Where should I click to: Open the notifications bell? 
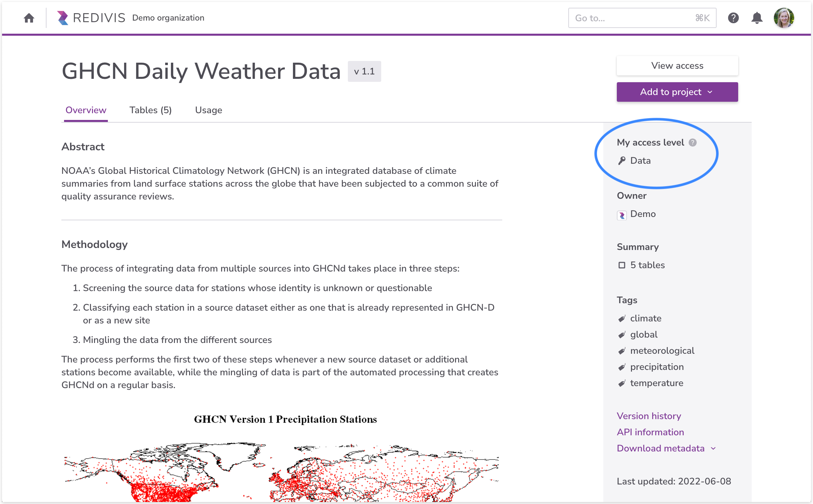(757, 18)
